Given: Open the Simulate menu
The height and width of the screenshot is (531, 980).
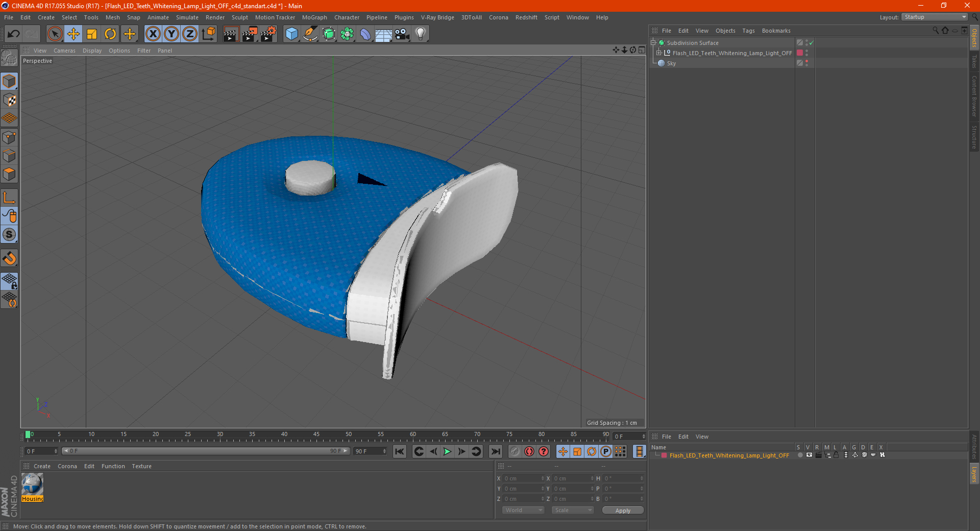Looking at the screenshot, I should pyautogui.click(x=187, y=17).
